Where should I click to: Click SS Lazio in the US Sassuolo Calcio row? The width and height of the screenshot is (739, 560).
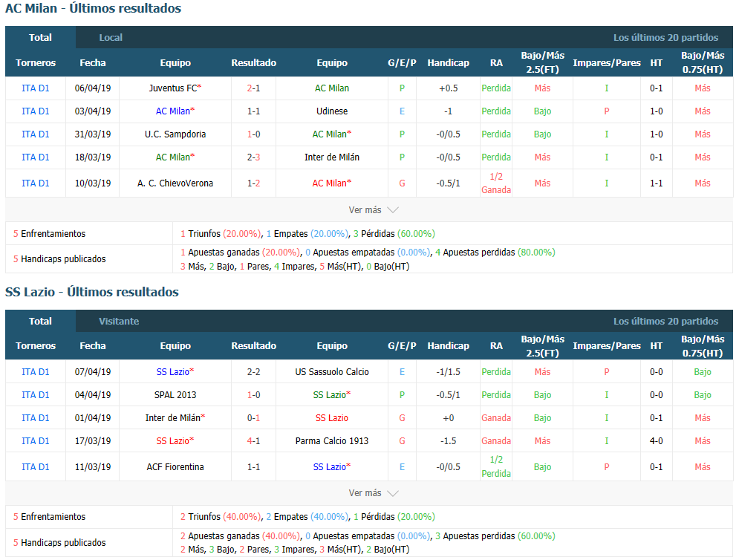click(x=173, y=372)
